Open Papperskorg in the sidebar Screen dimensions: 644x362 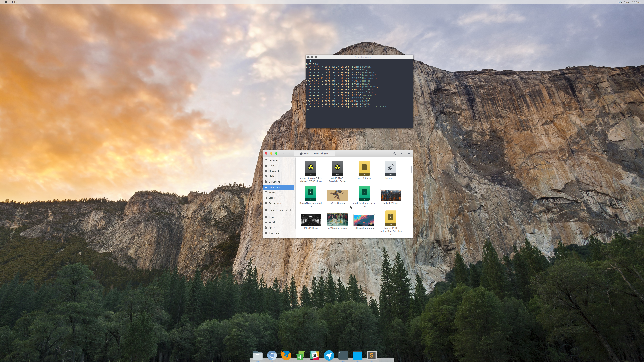pos(279,203)
